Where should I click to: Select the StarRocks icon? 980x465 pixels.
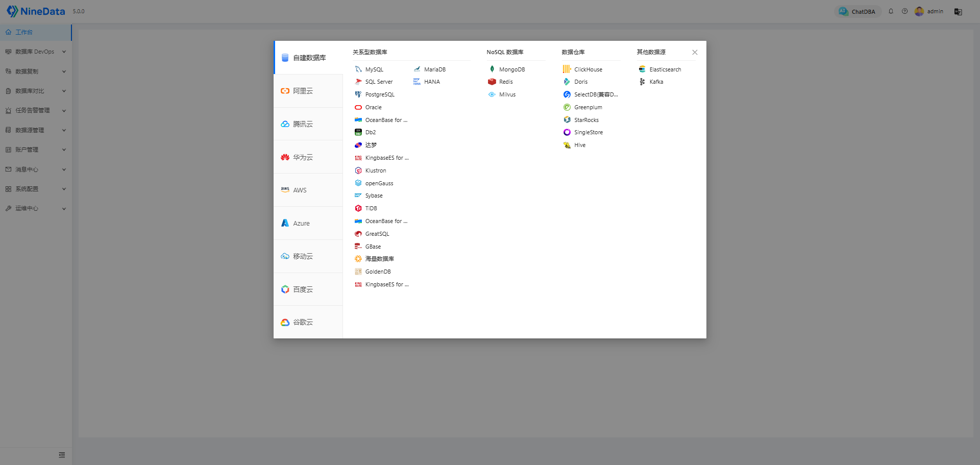point(567,120)
